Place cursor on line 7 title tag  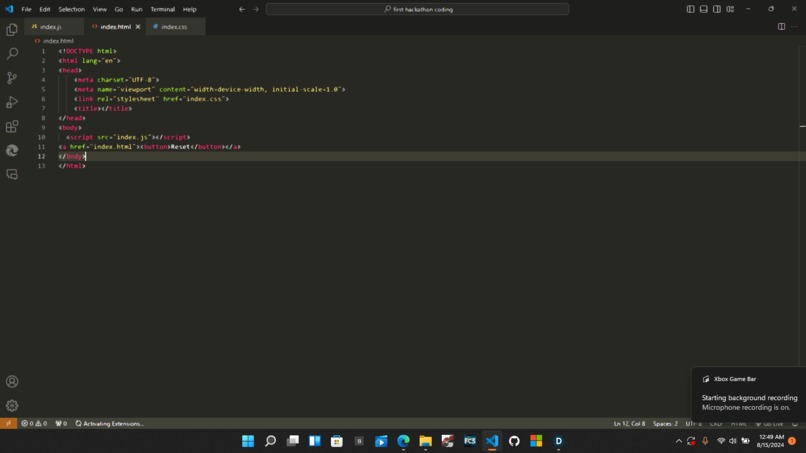(x=103, y=108)
